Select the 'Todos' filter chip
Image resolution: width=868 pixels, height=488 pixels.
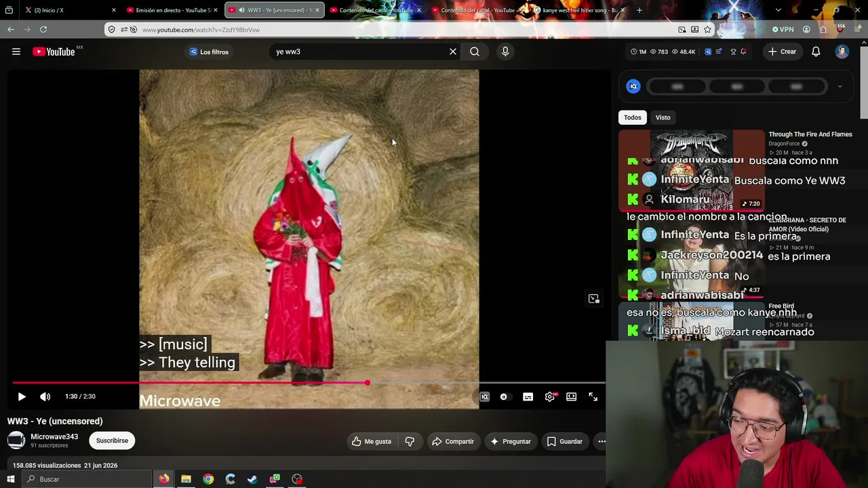pos(632,117)
